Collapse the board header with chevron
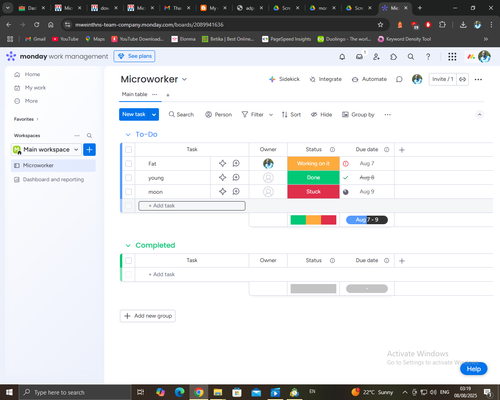This screenshot has width=500, height=400. click(479, 115)
